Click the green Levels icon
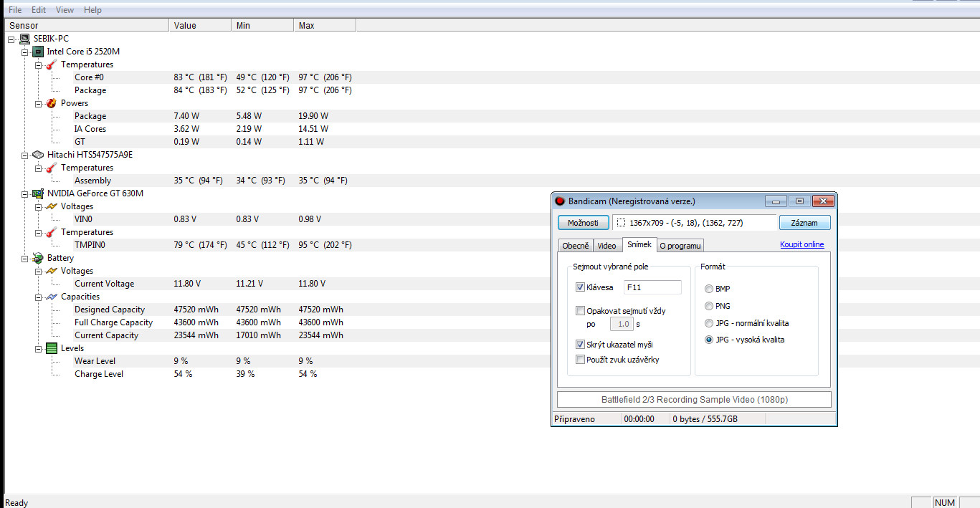 [x=51, y=348]
